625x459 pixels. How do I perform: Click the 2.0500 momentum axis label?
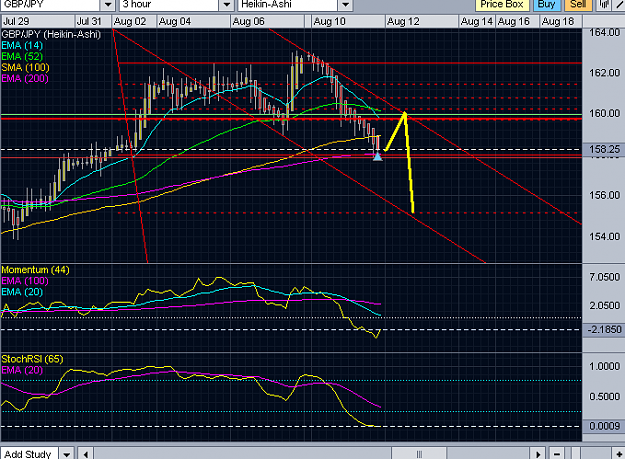click(605, 306)
